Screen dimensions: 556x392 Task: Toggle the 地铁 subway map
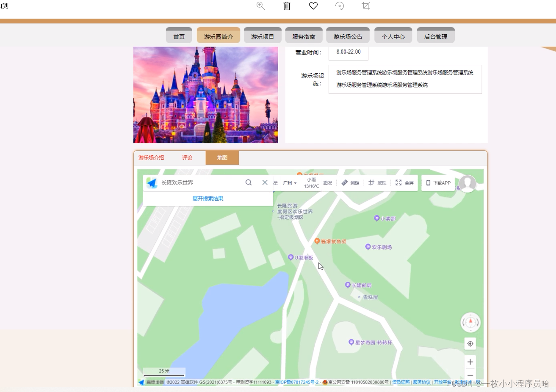click(x=377, y=183)
